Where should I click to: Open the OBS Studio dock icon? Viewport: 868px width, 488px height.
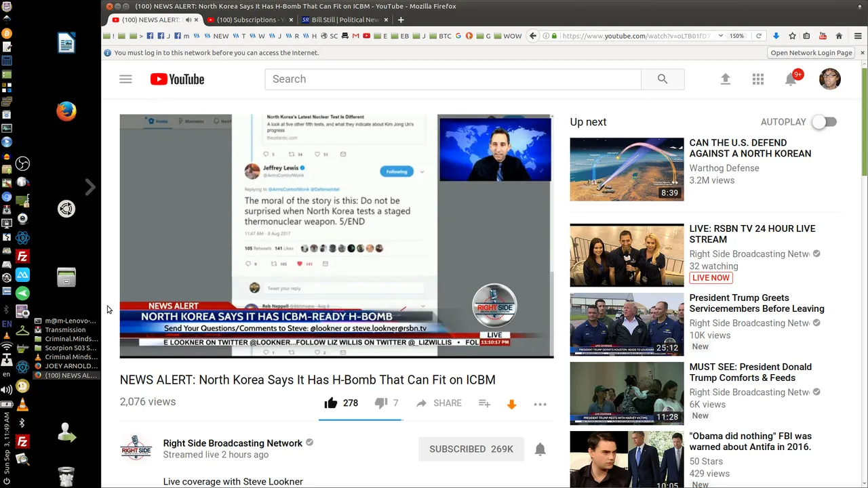[22, 163]
